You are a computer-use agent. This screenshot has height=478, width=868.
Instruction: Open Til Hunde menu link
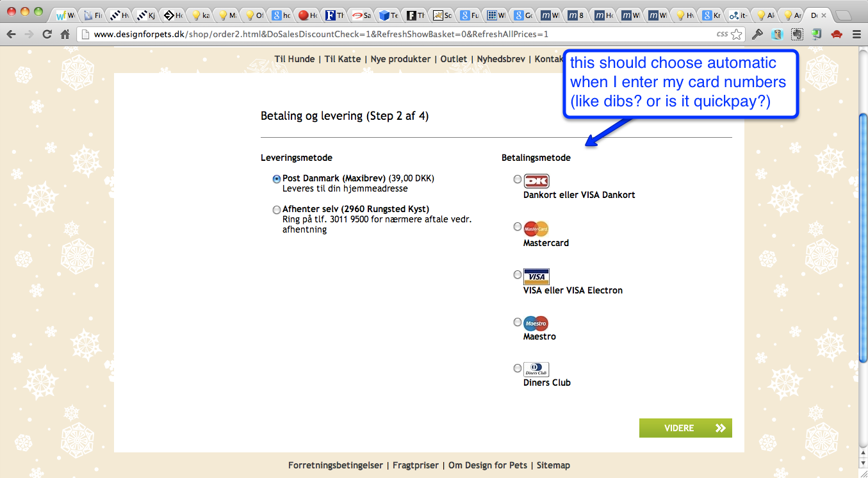(295, 59)
